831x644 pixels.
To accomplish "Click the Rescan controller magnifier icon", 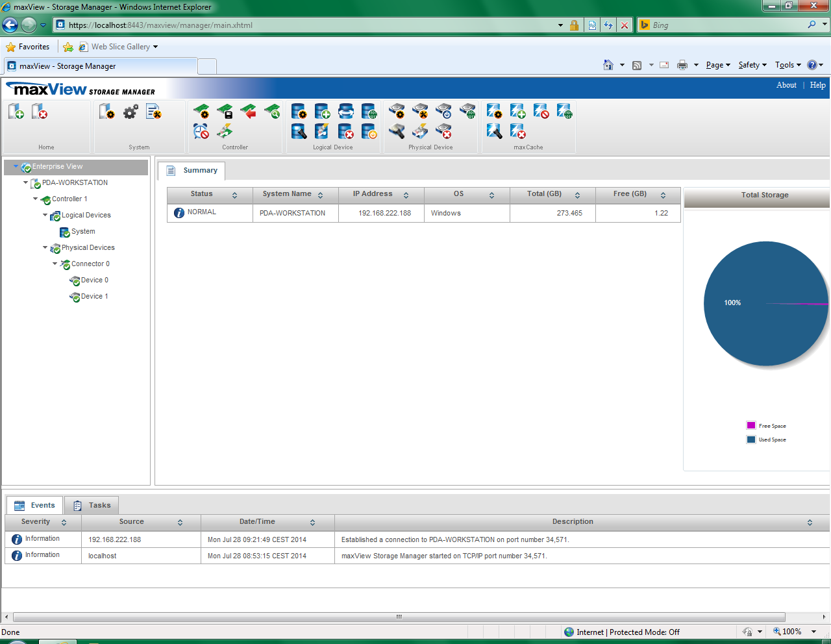I will tap(273, 112).
